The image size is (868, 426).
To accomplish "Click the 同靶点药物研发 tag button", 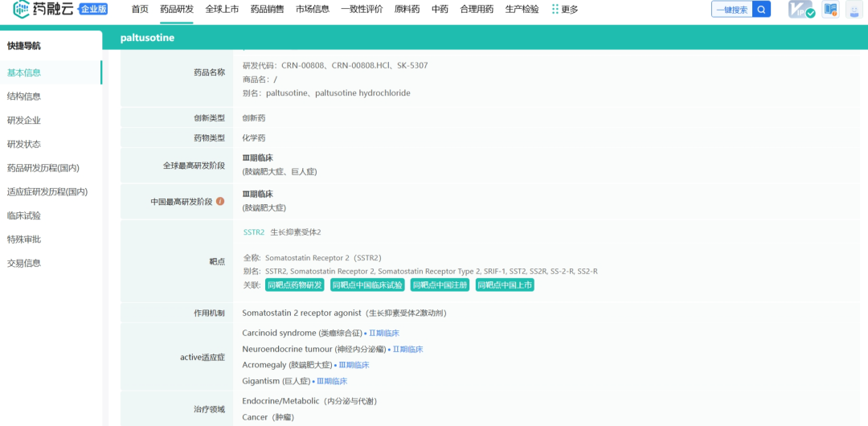I will (x=294, y=285).
